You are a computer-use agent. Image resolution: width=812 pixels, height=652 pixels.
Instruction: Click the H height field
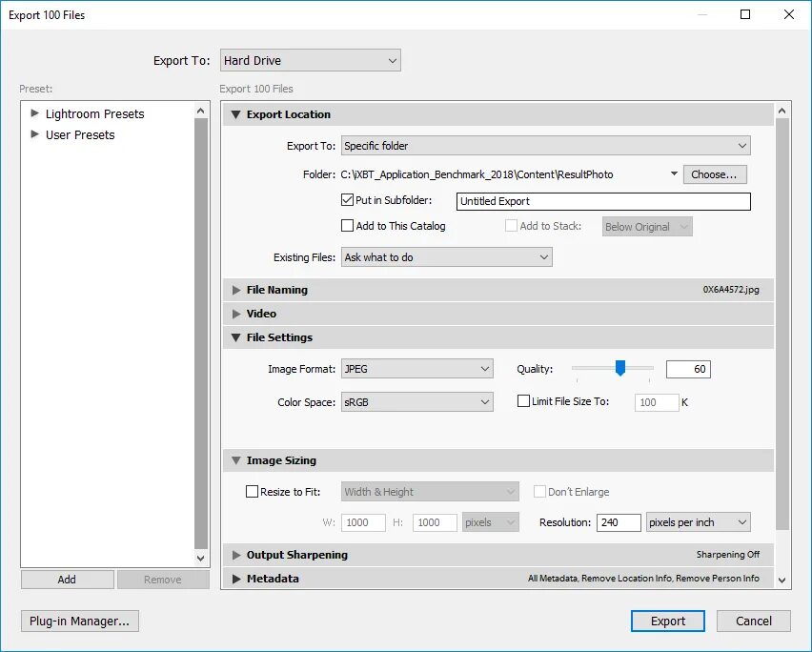(x=435, y=522)
